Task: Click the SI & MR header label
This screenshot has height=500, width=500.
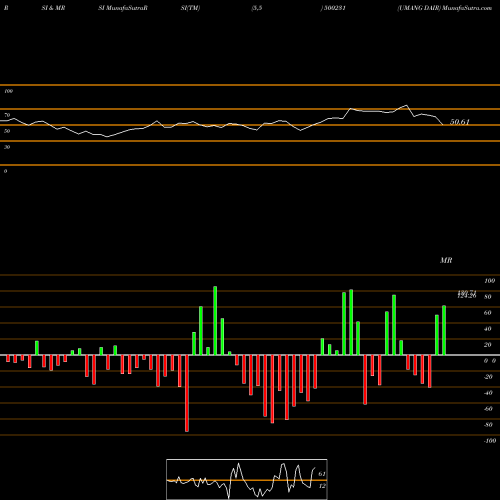Action: (x=53, y=8)
